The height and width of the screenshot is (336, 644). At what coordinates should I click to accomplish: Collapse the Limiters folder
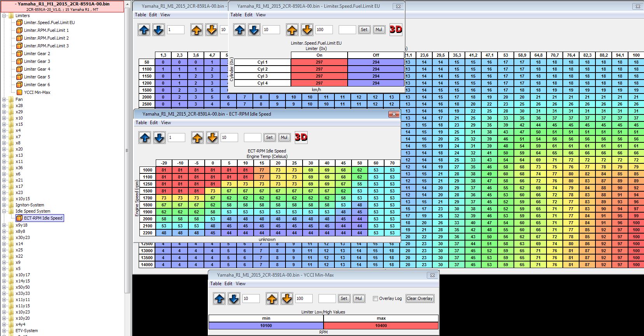pyautogui.click(x=4, y=16)
